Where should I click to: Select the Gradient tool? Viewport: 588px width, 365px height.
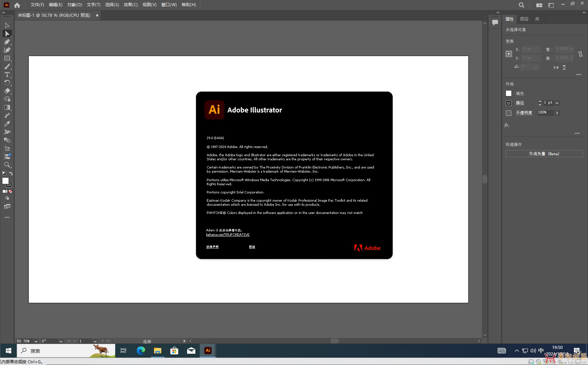[7, 107]
